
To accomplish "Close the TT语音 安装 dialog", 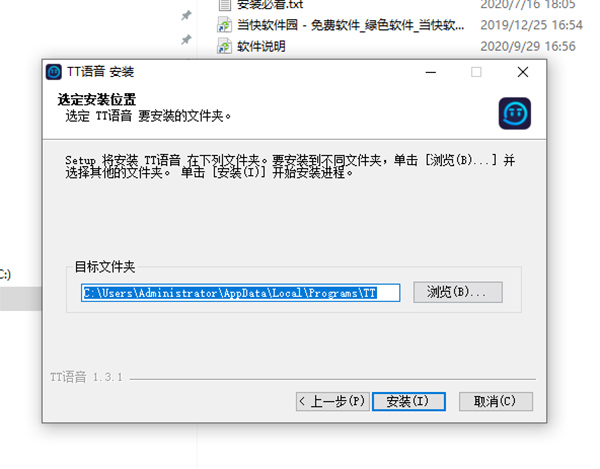I will [x=523, y=72].
